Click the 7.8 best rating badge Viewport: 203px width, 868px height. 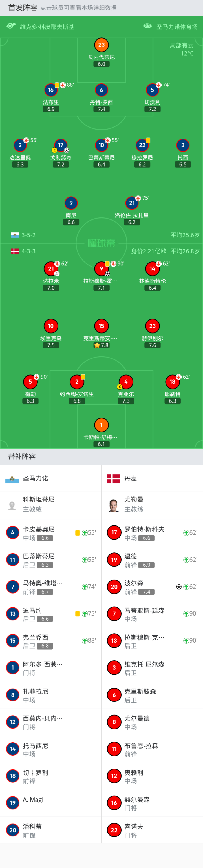(x=101, y=345)
